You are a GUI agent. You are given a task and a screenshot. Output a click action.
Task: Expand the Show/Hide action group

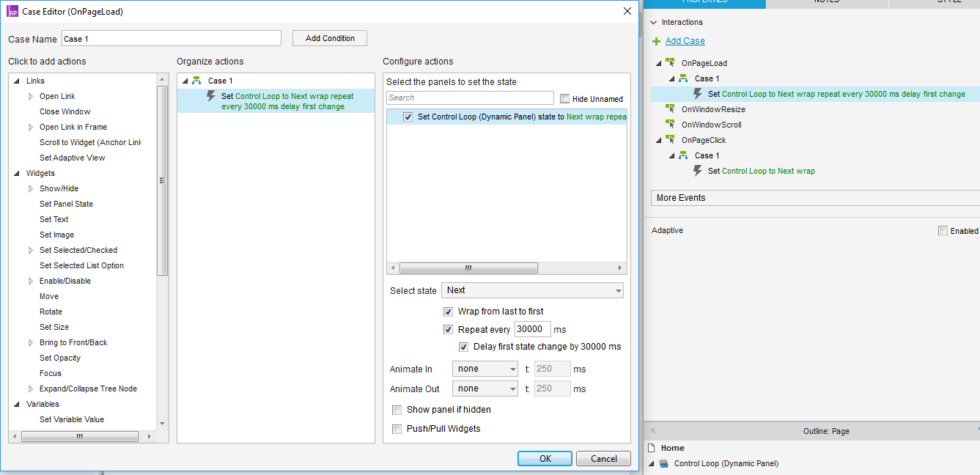pos(31,188)
